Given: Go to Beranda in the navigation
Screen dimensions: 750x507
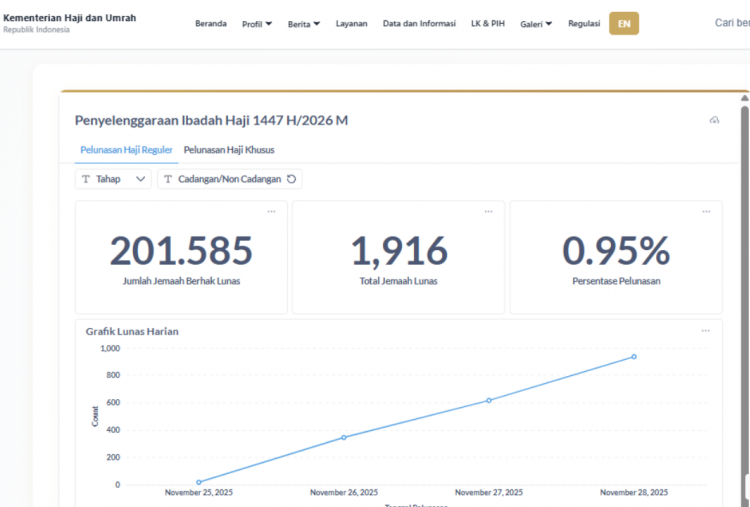Looking at the screenshot, I should click(210, 23).
